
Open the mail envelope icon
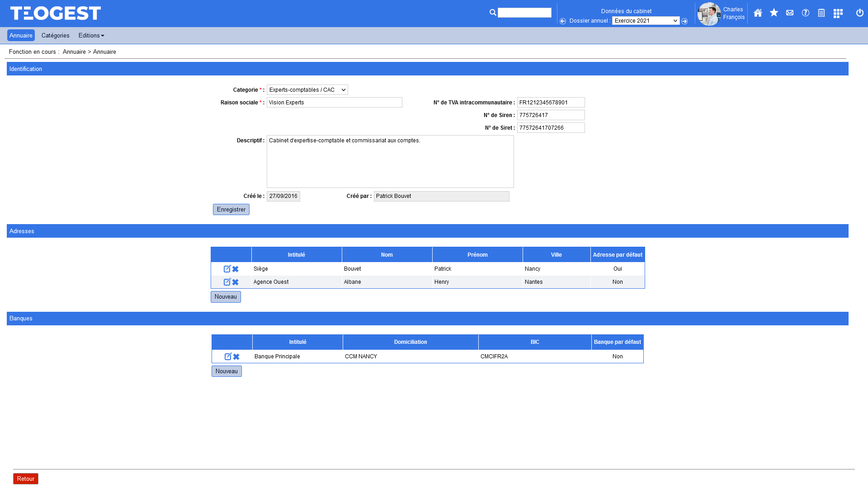tap(790, 13)
